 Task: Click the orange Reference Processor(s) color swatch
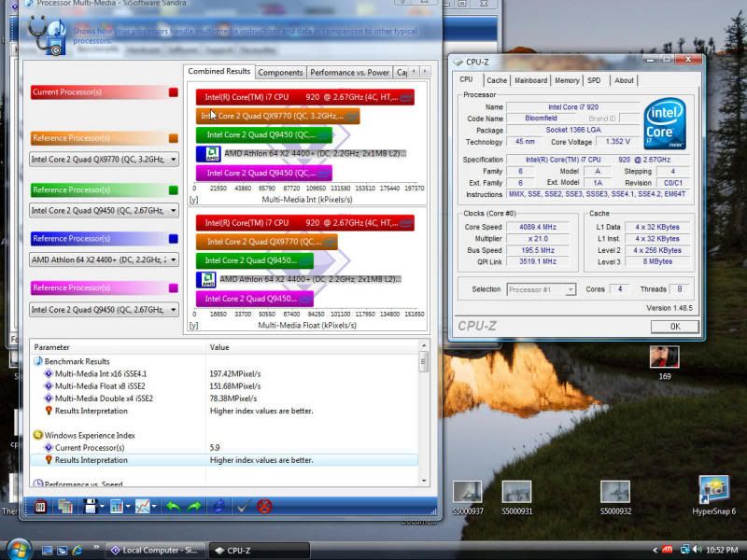coord(174,138)
